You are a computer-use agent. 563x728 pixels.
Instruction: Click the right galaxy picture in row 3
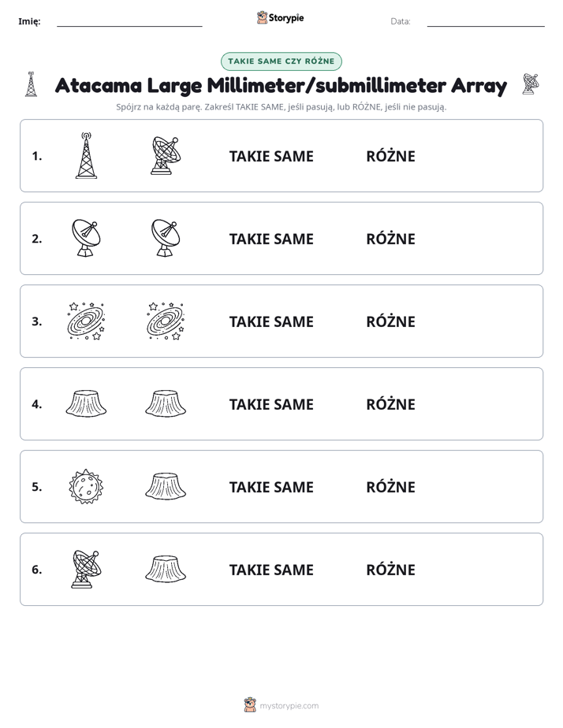166,321
